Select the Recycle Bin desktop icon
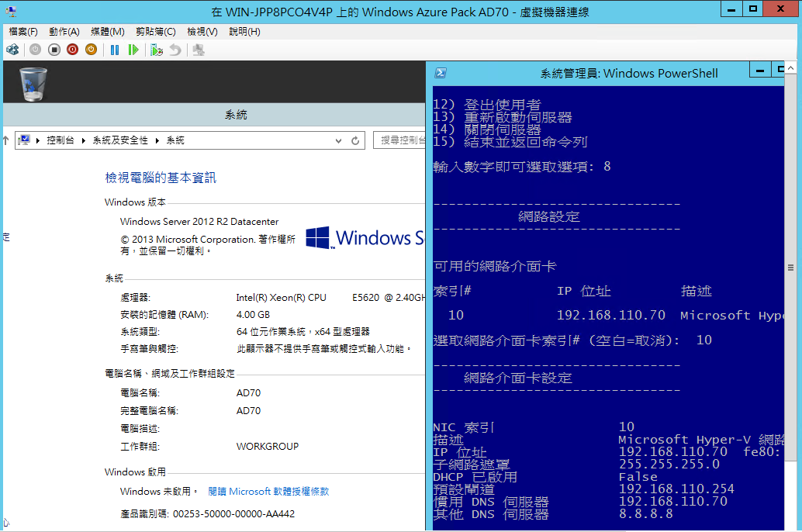This screenshot has height=532, width=802. 33,84
